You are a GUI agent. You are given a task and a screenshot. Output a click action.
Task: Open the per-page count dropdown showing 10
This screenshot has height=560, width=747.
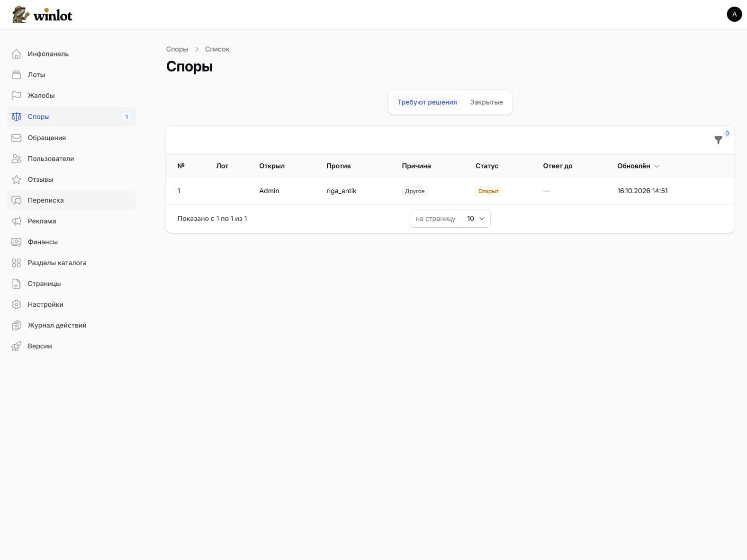[x=476, y=219]
